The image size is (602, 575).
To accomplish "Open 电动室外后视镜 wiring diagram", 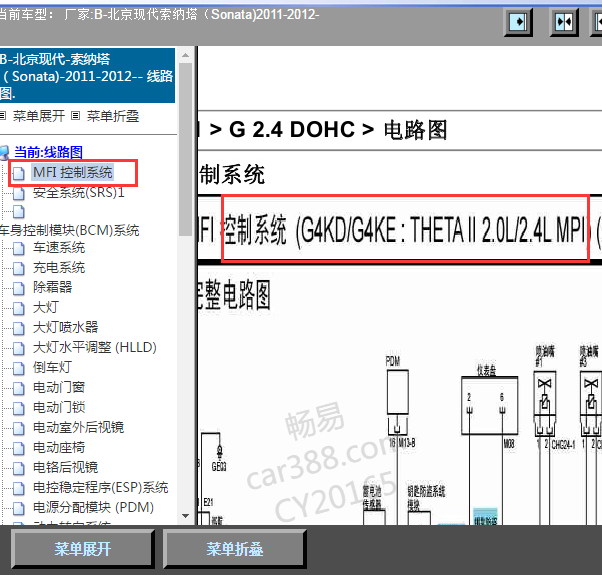I will pyautogui.click(x=78, y=427).
